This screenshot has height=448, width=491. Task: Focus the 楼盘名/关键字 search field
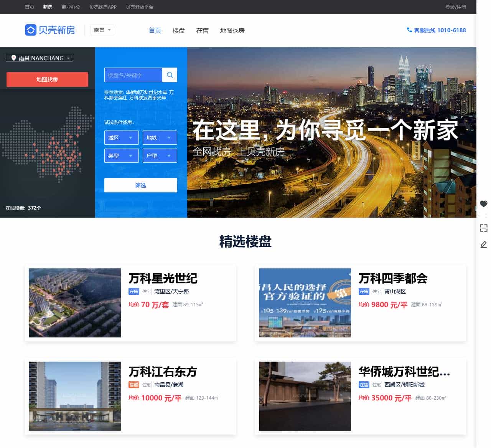[133, 75]
